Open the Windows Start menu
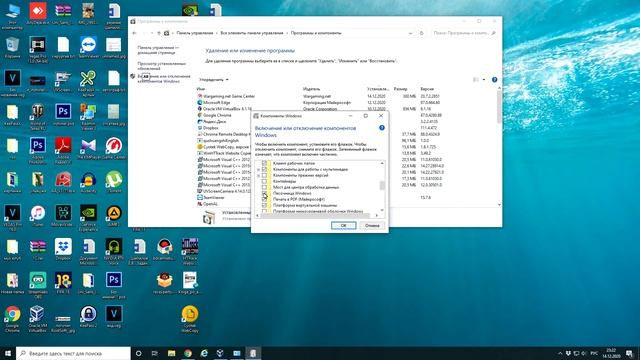Image resolution: width=640 pixels, height=360 pixels. coord(7,353)
